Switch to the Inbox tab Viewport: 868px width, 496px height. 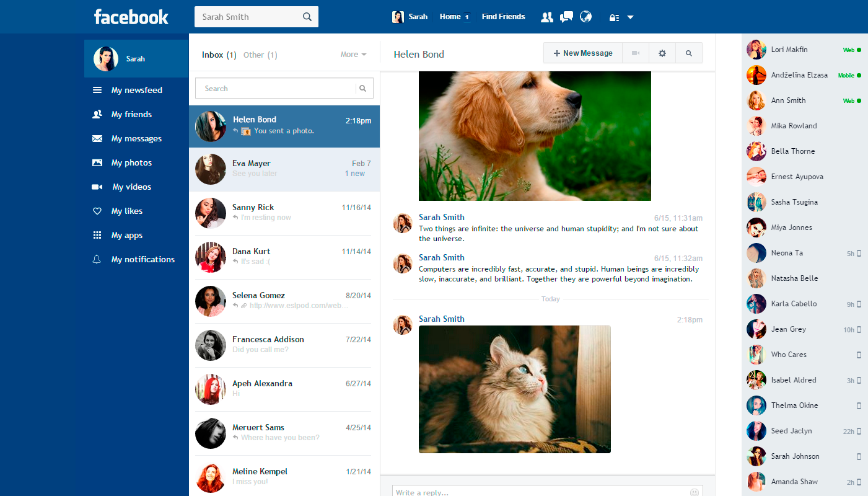[x=219, y=55]
